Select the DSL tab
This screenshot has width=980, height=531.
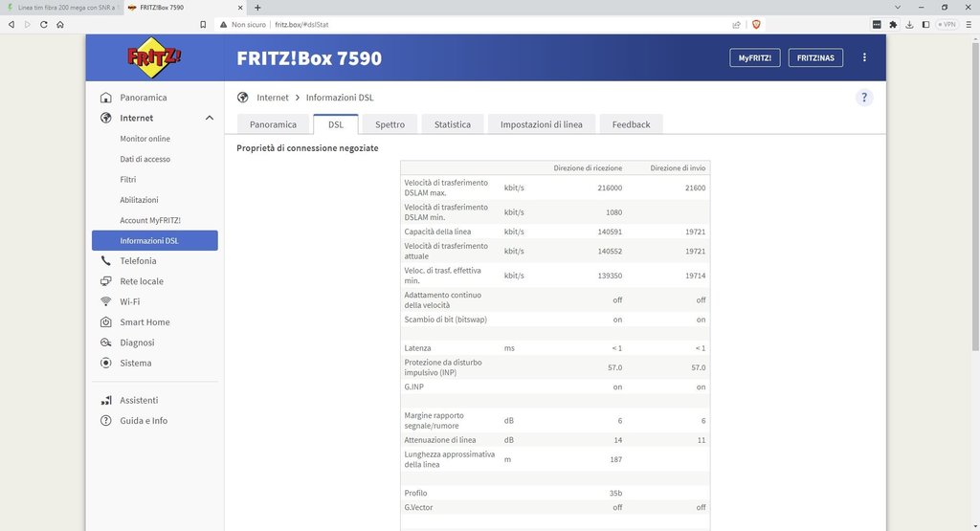click(336, 124)
